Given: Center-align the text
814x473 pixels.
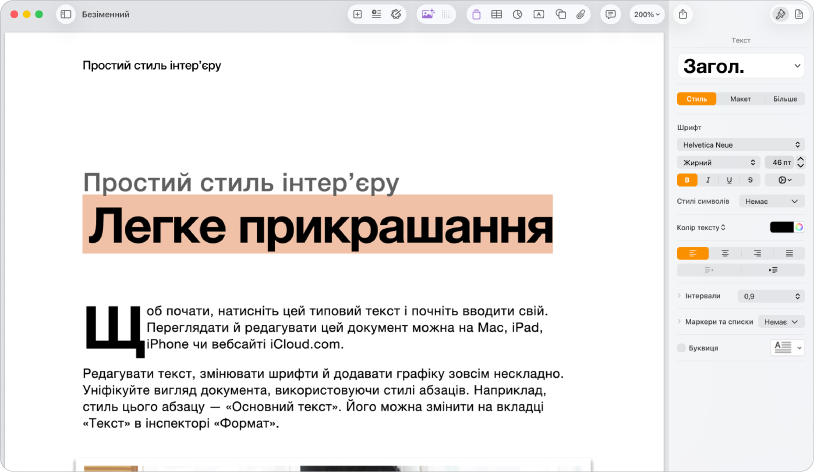Looking at the screenshot, I should pos(725,253).
